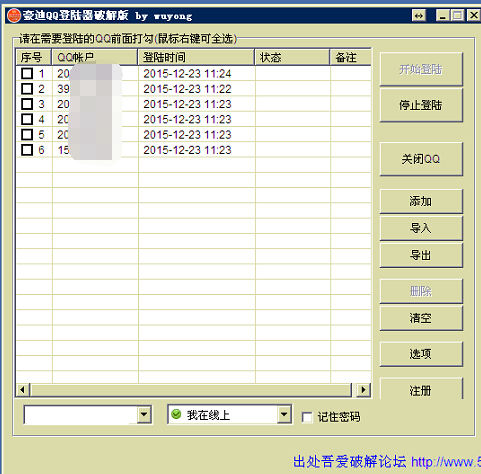Image resolution: width=481 pixels, height=474 pixels.
Task: Tick the checkbox for row 6
Action: click(x=27, y=150)
